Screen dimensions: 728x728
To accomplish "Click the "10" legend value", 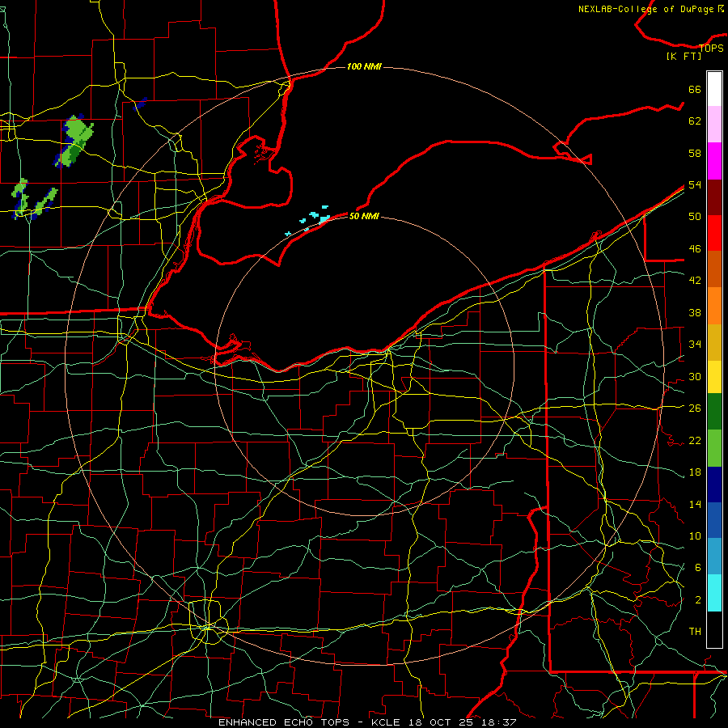I will click(695, 535).
